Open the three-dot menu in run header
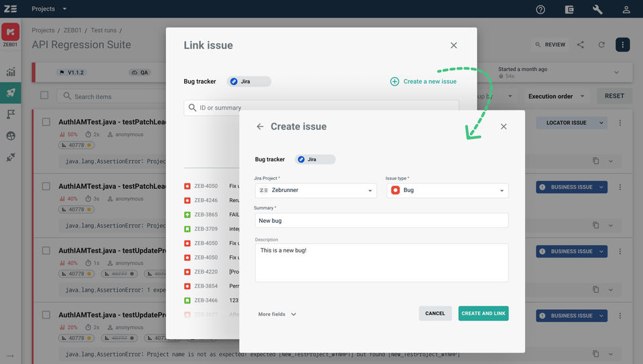 click(622, 45)
